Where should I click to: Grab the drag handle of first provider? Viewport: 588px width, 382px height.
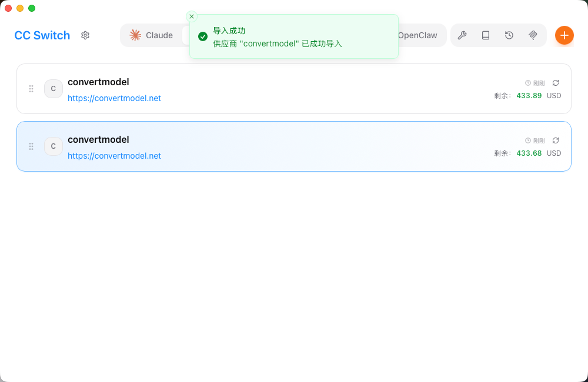[x=31, y=89]
